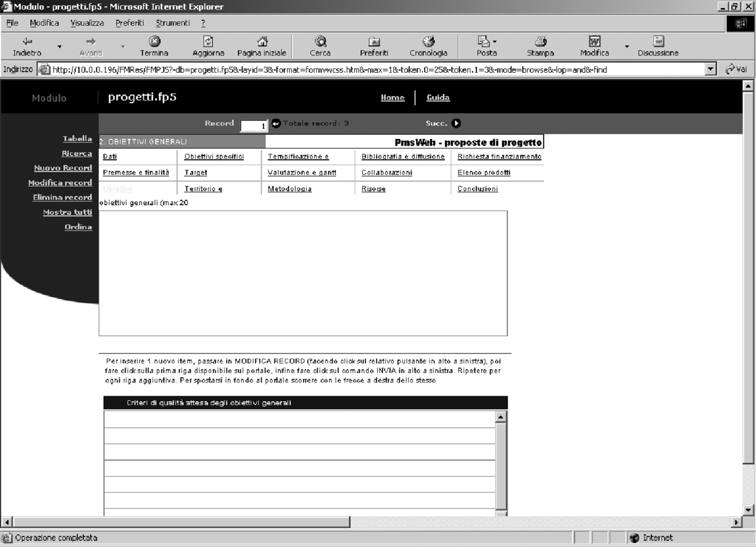Click the previous record arrow icon
This screenshot has width=756, height=547.
[x=276, y=123]
